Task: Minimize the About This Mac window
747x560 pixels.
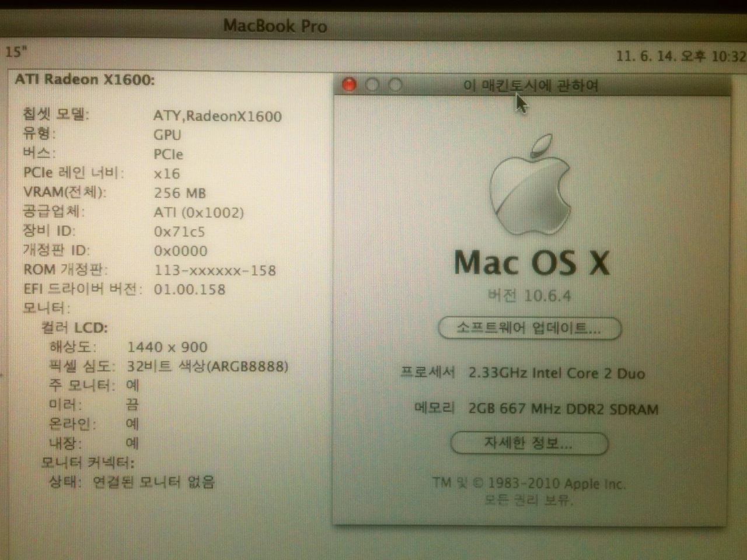Action: pos(372,85)
